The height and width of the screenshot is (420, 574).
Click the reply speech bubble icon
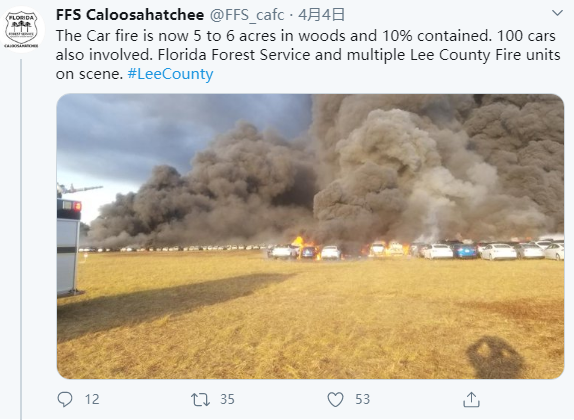(x=65, y=399)
